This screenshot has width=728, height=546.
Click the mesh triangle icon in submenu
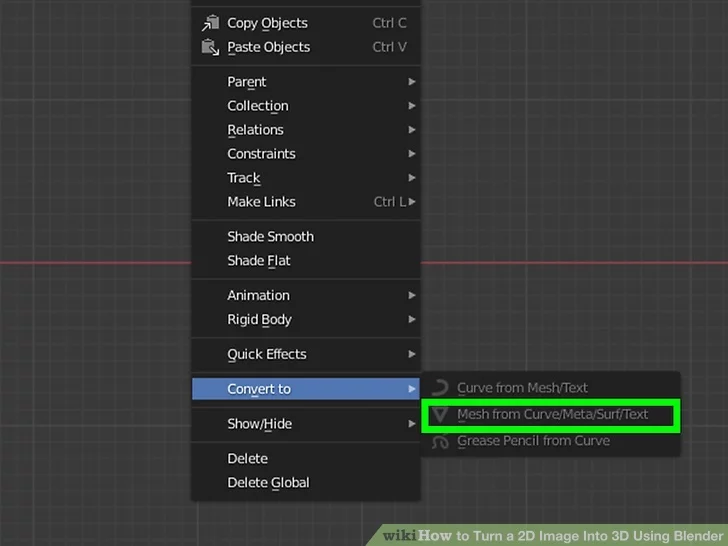click(439, 414)
